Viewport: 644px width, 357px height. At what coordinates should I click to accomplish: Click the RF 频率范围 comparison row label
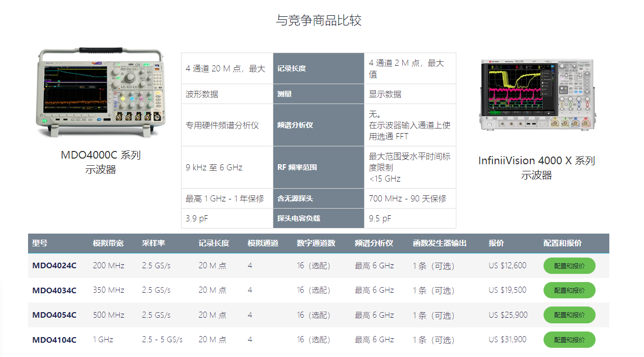(297, 167)
